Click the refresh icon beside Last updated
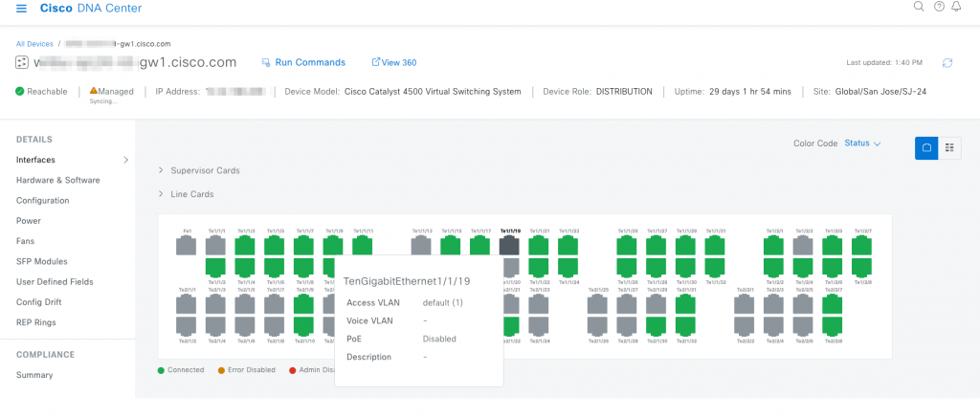980x418 pixels. tap(947, 63)
